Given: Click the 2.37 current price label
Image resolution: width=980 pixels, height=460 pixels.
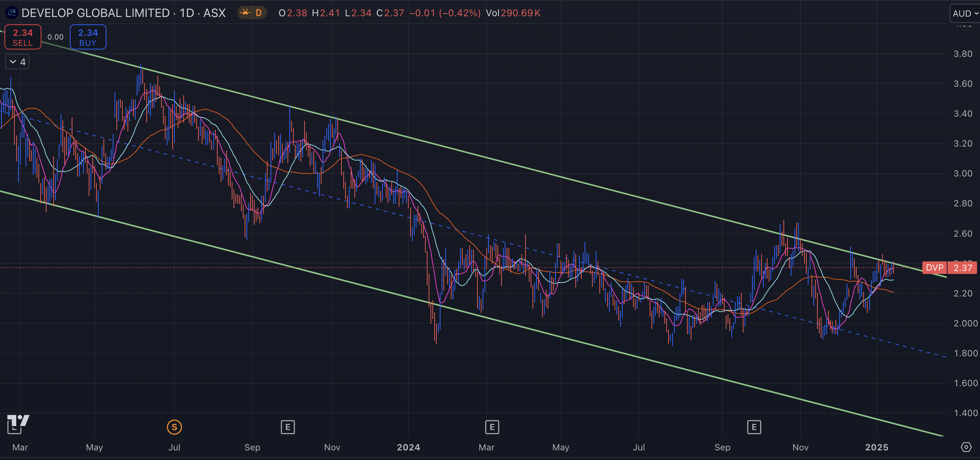Looking at the screenshot, I should pyautogui.click(x=963, y=268).
